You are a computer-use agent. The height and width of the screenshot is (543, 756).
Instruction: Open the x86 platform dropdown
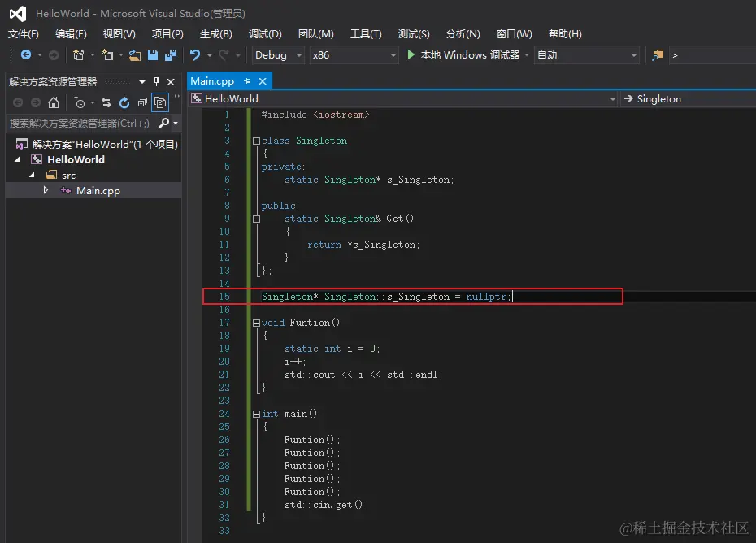[x=354, y=55]
